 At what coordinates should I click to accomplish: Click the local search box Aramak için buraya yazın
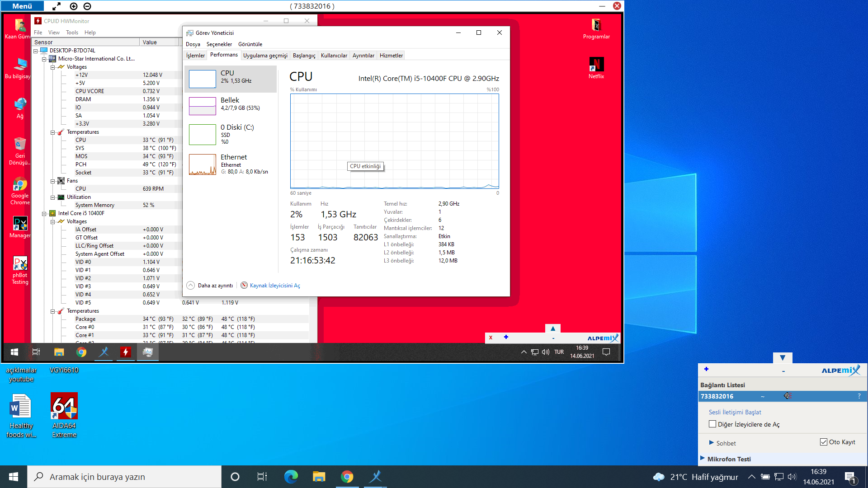point(124,477)
